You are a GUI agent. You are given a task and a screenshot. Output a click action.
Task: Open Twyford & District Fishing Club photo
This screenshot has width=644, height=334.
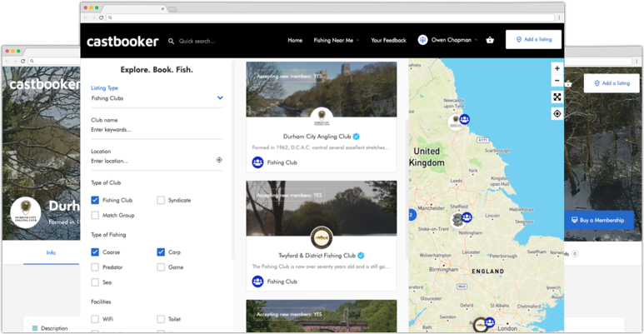coord(322,208)
